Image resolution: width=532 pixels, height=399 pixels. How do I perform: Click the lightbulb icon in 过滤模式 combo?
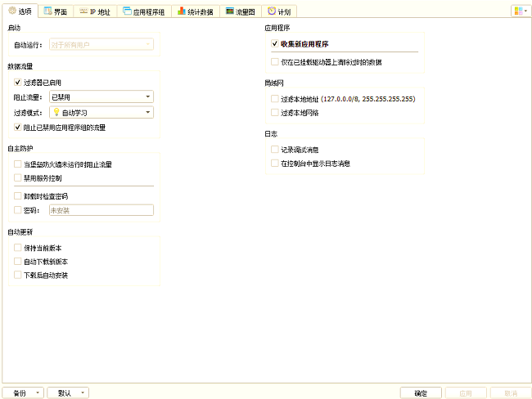(56, 112)
